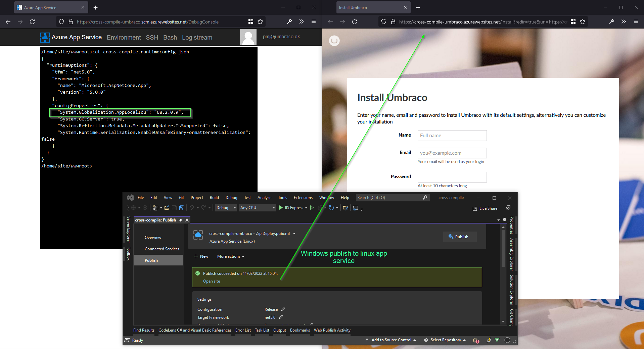Click the user avatar in Azure App Service header
This screenshot has width=644, height=349.
coord(248,37)
